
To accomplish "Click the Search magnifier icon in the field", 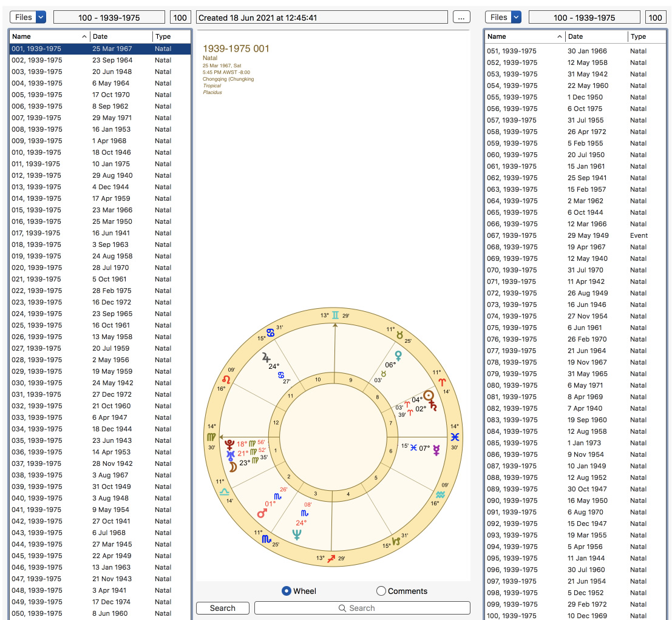I will pyautogui.click(x=342, y=608).
